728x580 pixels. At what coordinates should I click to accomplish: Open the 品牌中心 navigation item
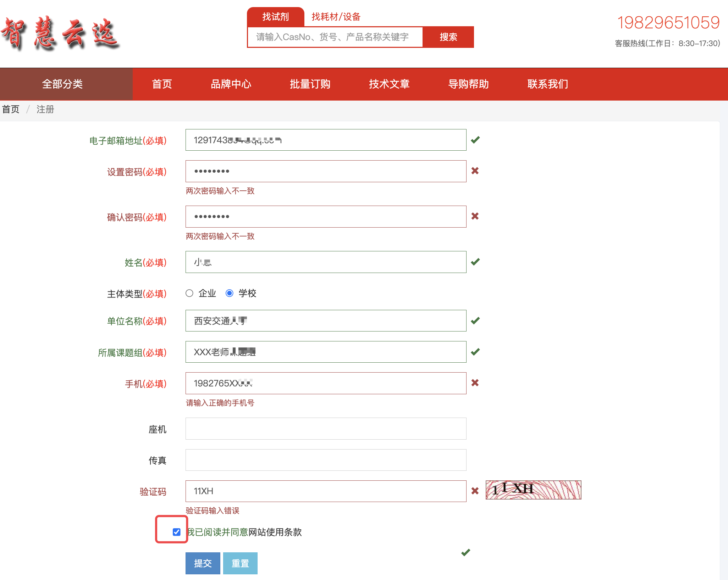(231, 84)
